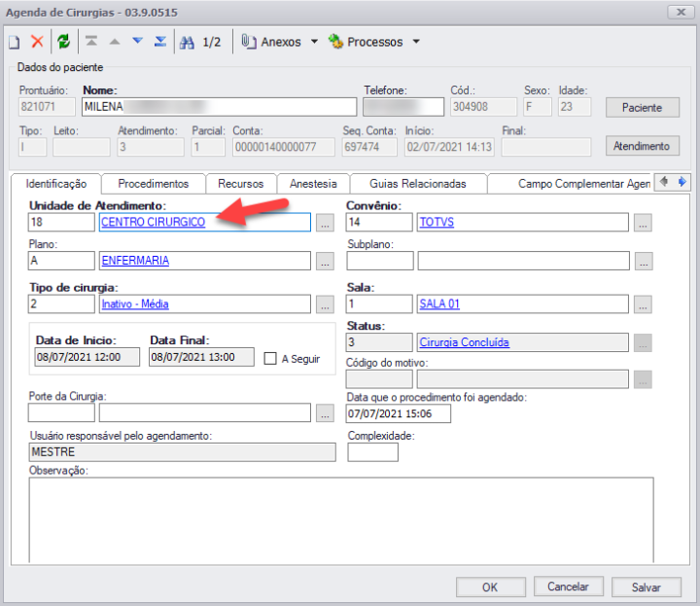Click the Porte da Cirurgia code field

click(61, 412)
